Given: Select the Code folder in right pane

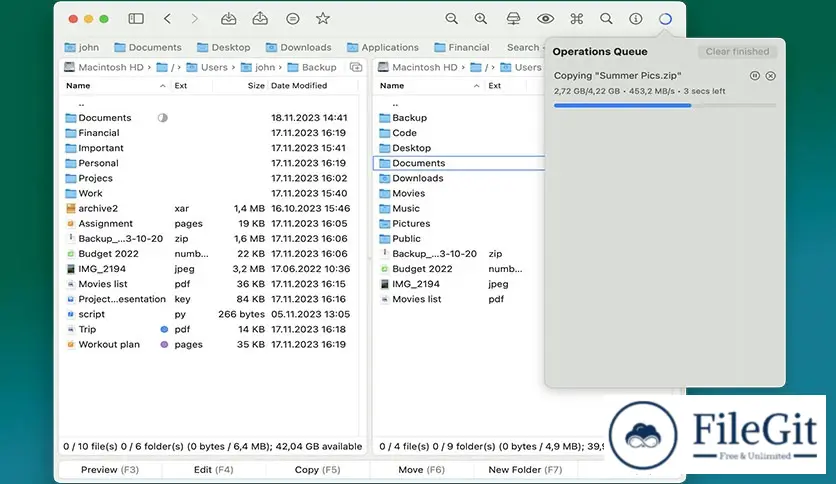Looking at the screenshot, I should (x=460, y=133).
